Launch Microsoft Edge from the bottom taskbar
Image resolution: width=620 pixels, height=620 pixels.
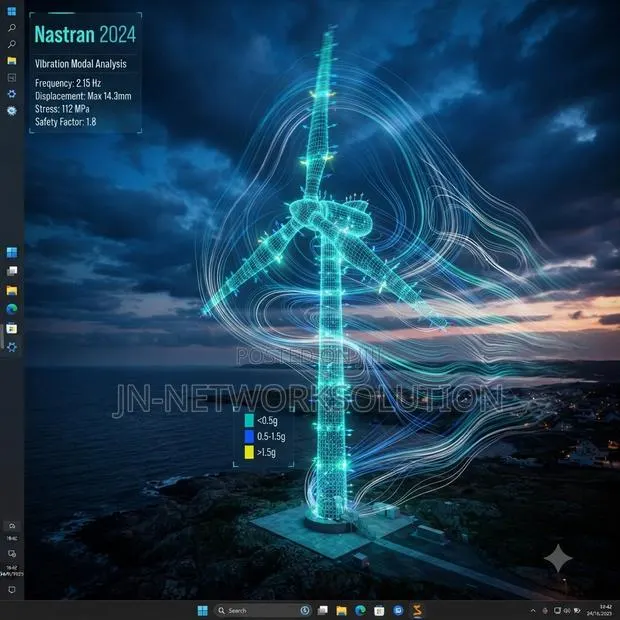360,611
